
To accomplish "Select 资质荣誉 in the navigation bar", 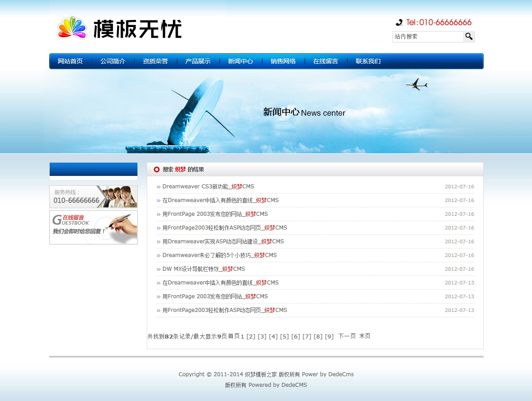I will [155, 62].
